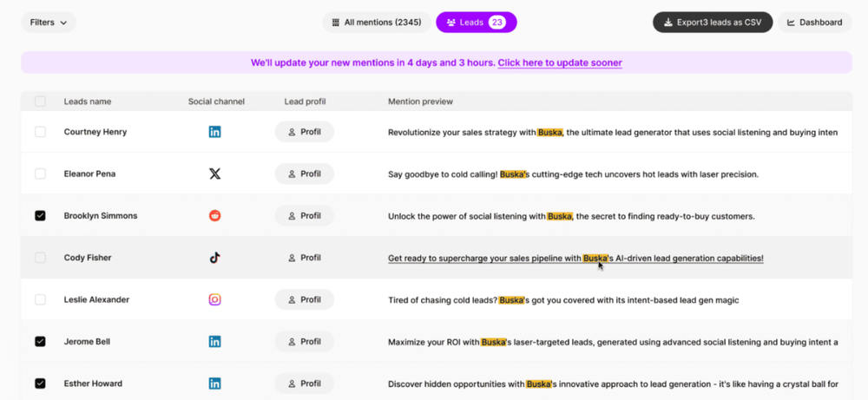The width and height of the screenshot is (868, 400).
Task: Click the Leads people icon
Action: [x=451, y=23]
